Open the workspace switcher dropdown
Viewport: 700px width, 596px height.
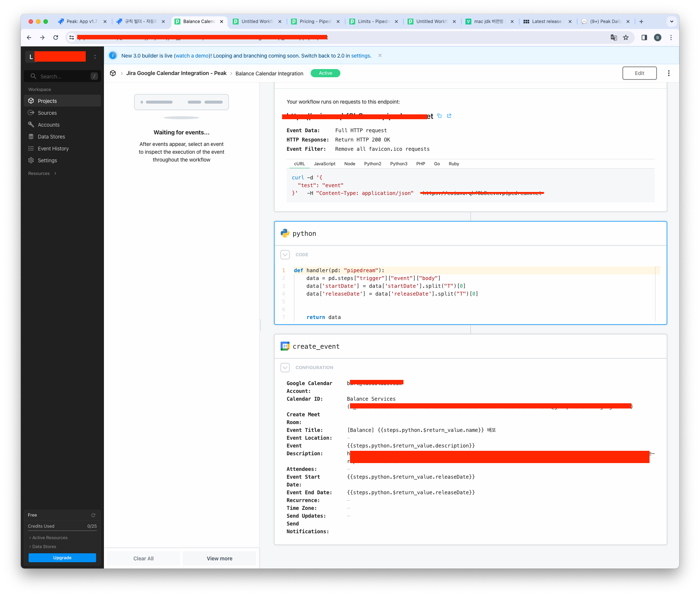[95, 57]
